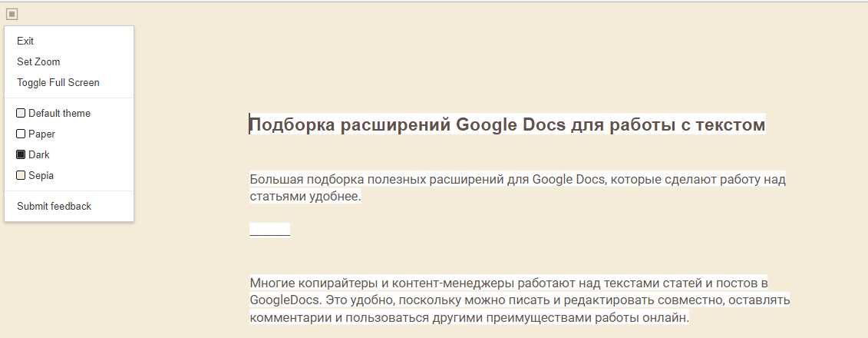Open the Set Zoom option

(38, 62)
